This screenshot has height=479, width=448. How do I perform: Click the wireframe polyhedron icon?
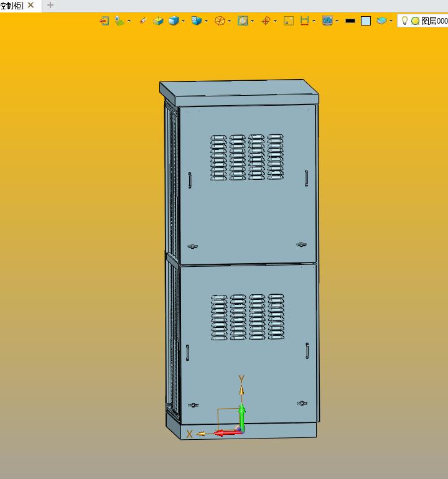click(220, 21)
